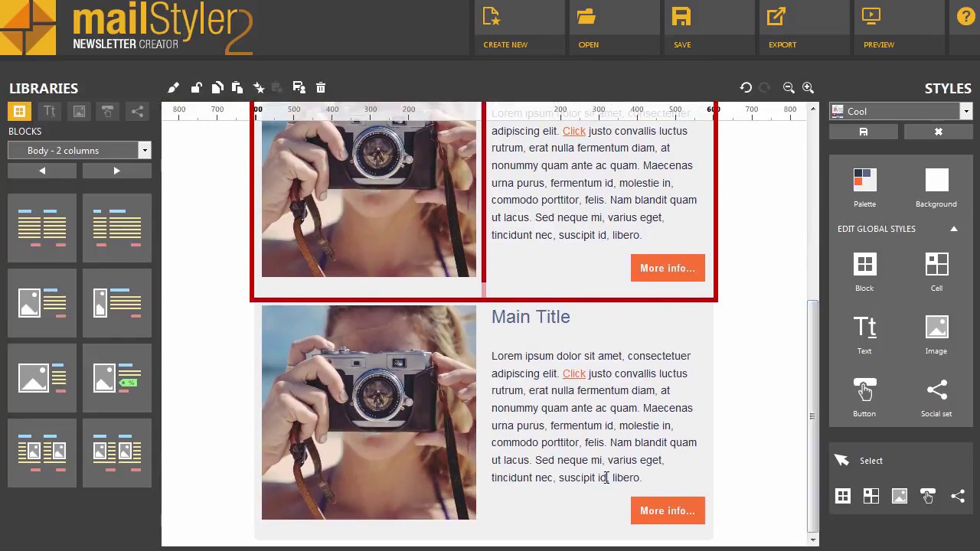The image size is (980, 551).
Task: Edit global Image styles
Action: (936, 334)
